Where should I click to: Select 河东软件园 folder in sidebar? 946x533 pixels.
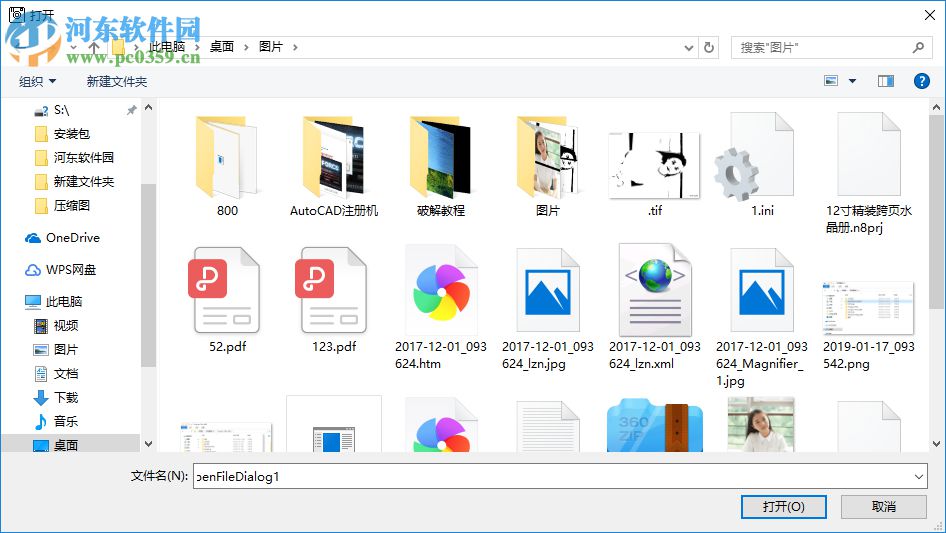[83, 158]
